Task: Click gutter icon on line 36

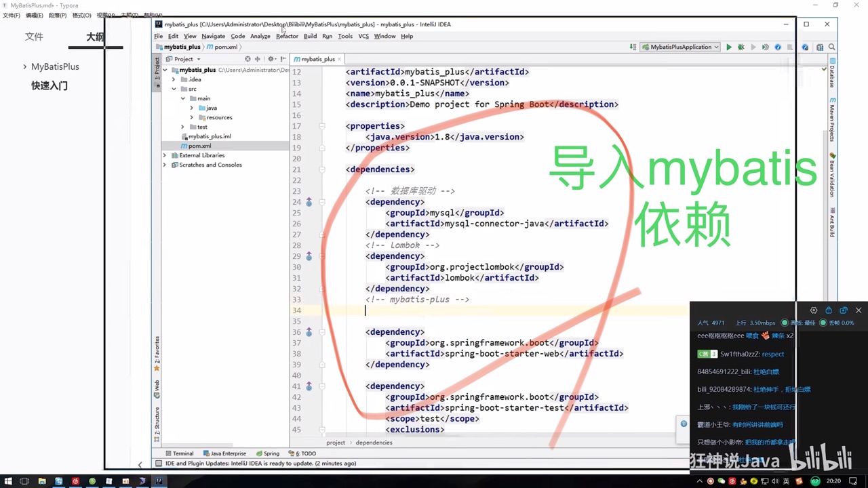Action: 309,332
